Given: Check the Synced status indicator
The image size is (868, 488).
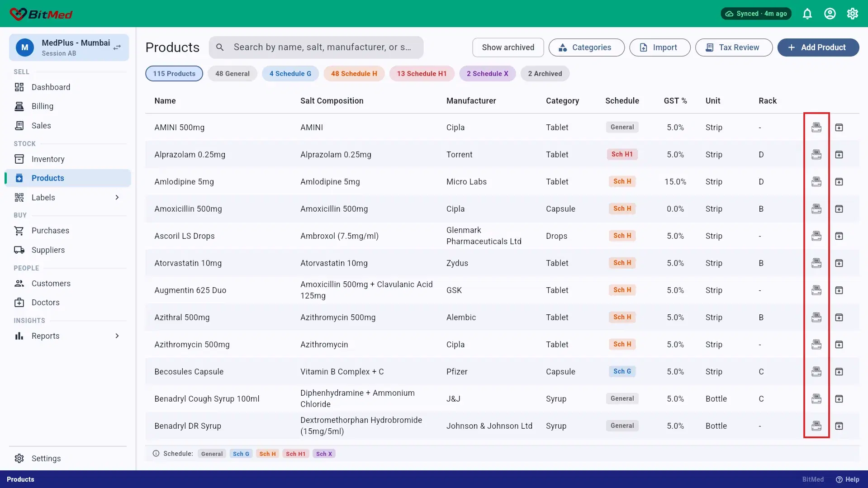Looking at the screenshot, I should tap(756, 14).
